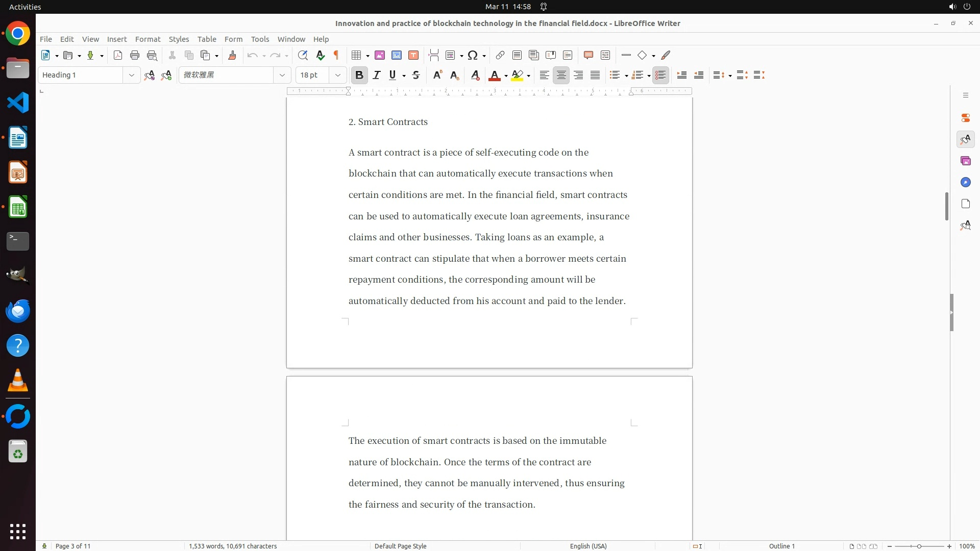This screenshot has width=980, height=551.
Task: Click the zoom slider in status bar
Action: pos(919,546)
